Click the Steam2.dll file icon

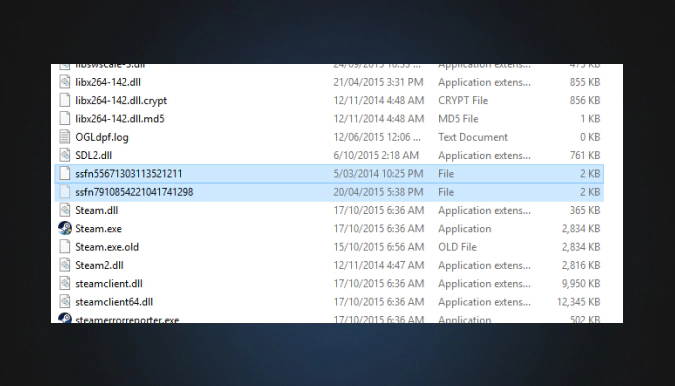65,265
